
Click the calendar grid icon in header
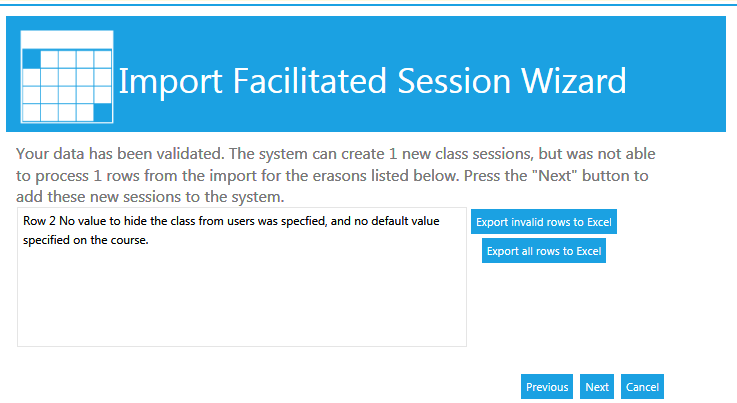coord(67,76)
